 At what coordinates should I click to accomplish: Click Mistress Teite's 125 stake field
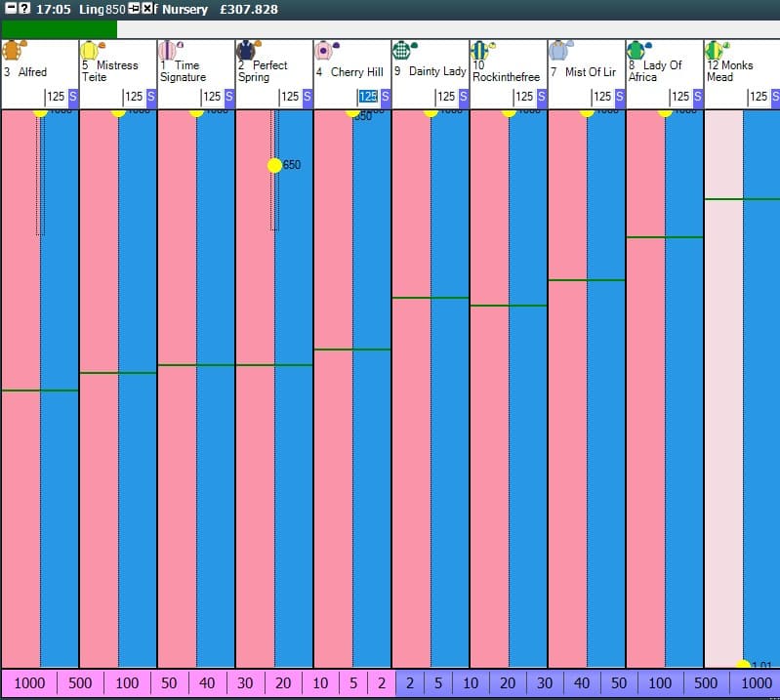coord(135,97)
